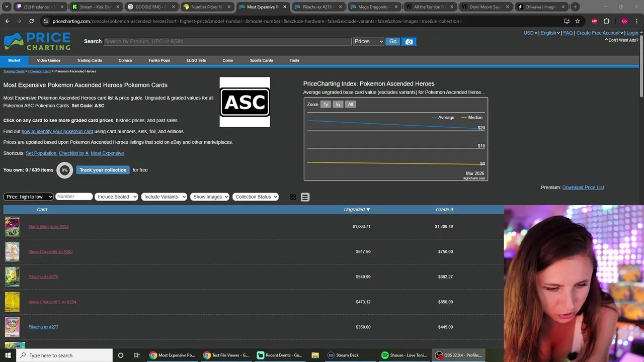
Task: Click the product search input field
Action: 227,41
